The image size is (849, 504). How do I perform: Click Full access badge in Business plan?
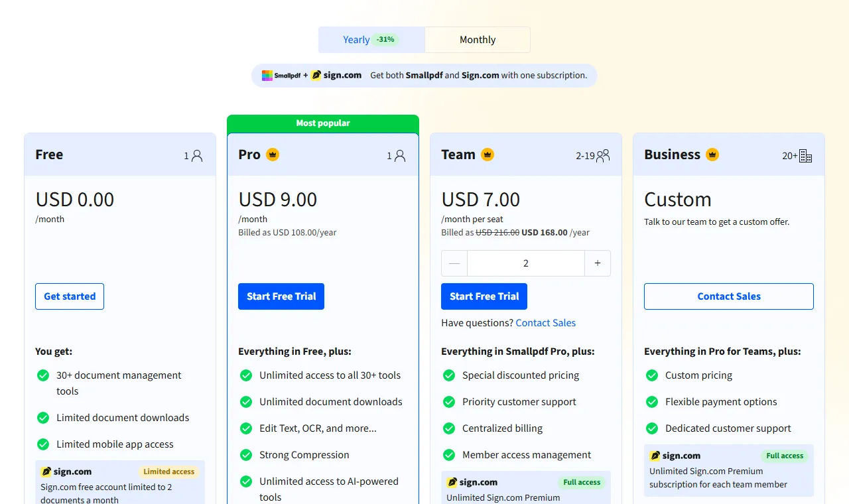785,456
